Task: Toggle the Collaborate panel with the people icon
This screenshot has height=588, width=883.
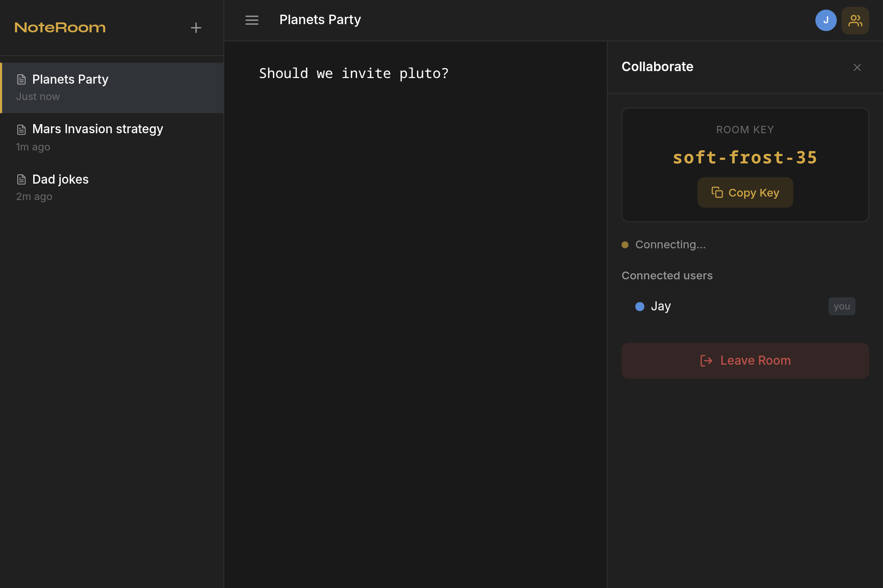Action: tap(855, 20)
